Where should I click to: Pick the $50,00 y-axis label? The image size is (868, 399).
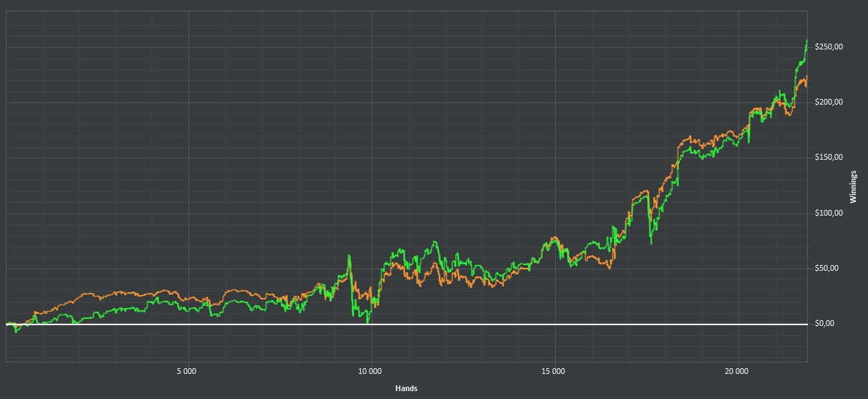[826, 269]
